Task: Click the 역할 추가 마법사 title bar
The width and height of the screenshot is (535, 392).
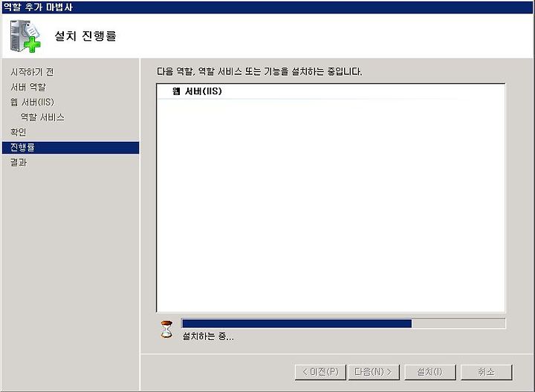Action: [267, 7]
